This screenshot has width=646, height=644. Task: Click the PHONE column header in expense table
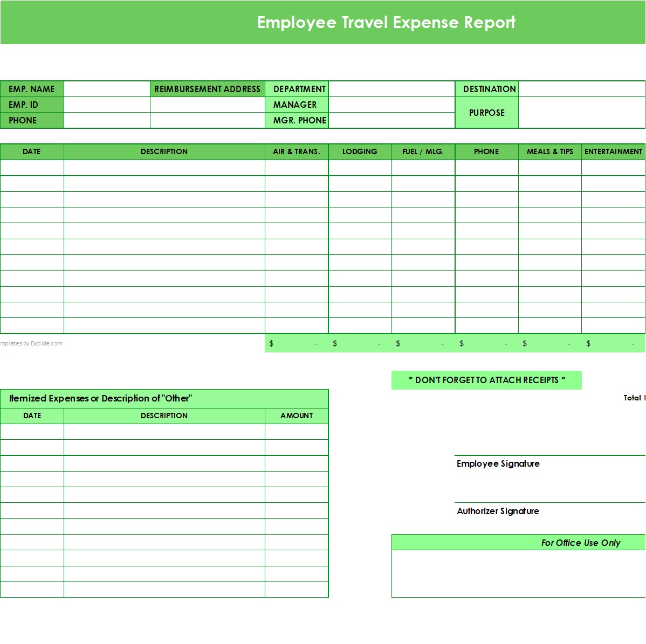click(x=486, y=151)
